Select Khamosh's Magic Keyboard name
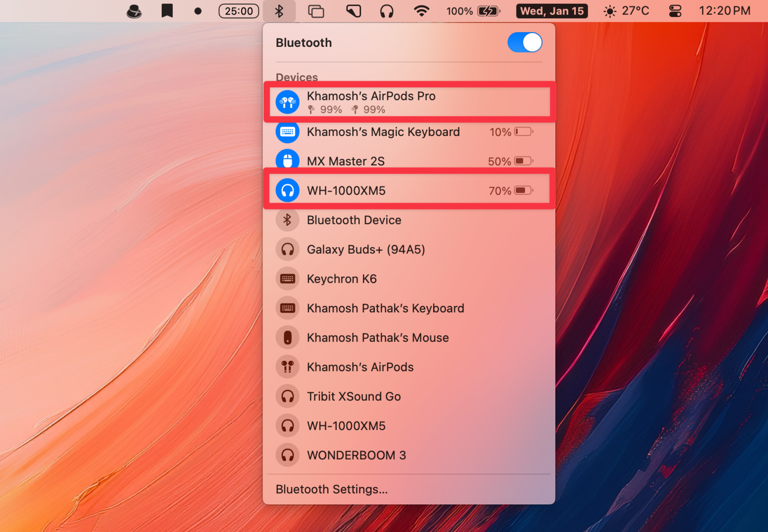This screenshot has width=768, height=532. (383, 132)
